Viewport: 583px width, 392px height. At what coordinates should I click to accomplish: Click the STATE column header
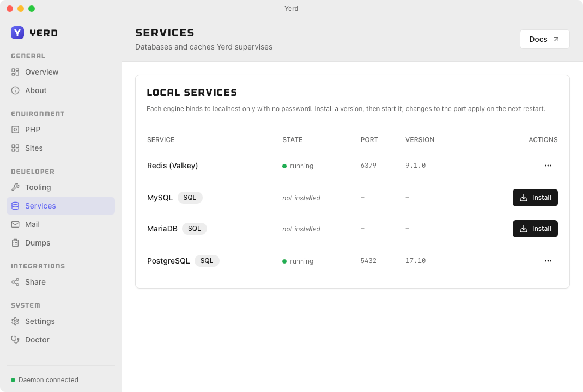292,140
